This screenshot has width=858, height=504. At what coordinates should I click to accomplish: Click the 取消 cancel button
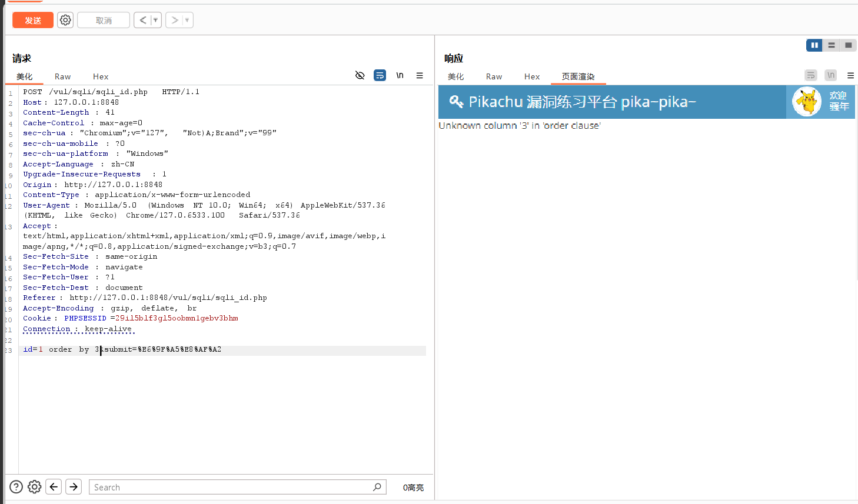coord(104,20)
